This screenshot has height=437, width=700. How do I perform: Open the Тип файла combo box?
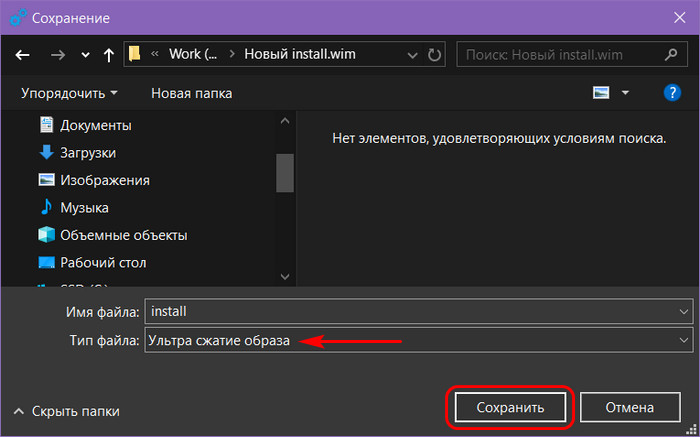[419, 340]
